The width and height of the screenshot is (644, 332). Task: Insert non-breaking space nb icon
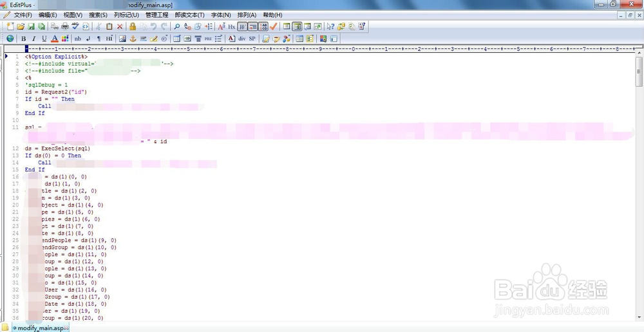pyautogui.click(x=78, y=39)
